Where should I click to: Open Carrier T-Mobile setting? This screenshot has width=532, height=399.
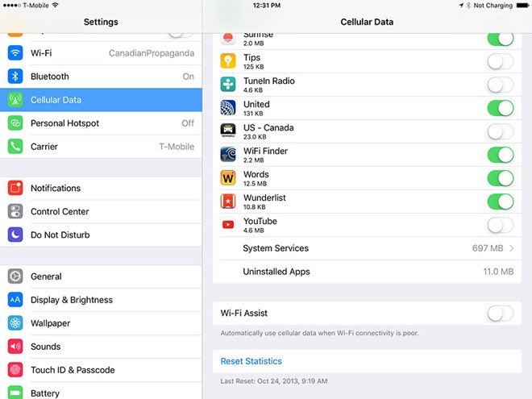[x=101, y=147]
